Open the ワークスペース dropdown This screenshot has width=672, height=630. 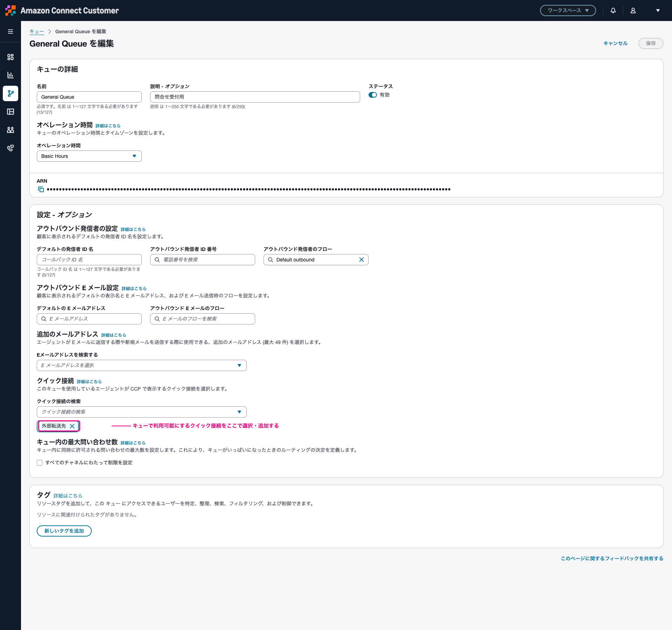pos(568,10)
